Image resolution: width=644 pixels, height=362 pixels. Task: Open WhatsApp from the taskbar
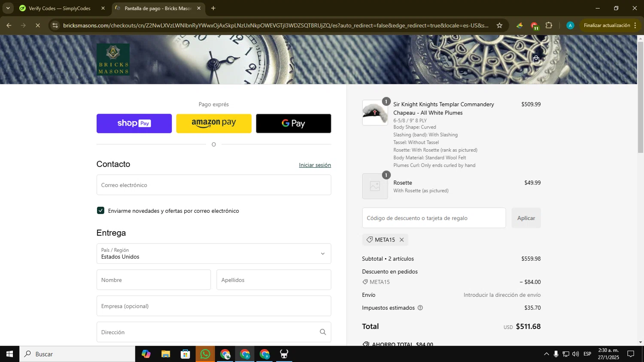click(205, 354)
